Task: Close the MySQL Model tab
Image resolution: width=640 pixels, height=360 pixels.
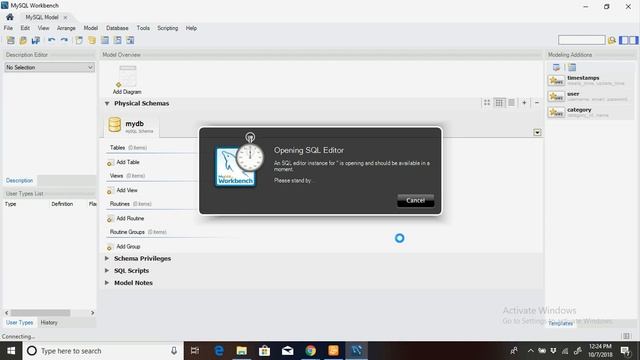Action: click(x=65, y=18)
